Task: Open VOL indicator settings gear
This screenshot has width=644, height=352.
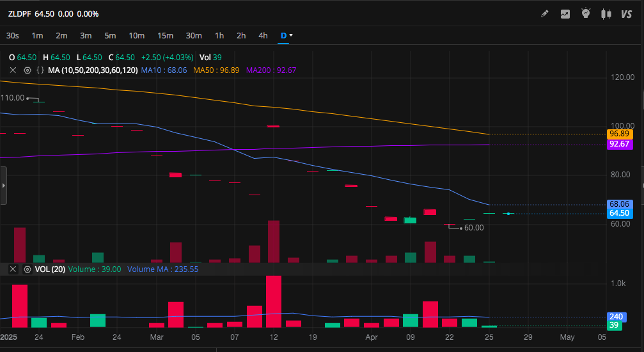Action: [x=27, y=269]
